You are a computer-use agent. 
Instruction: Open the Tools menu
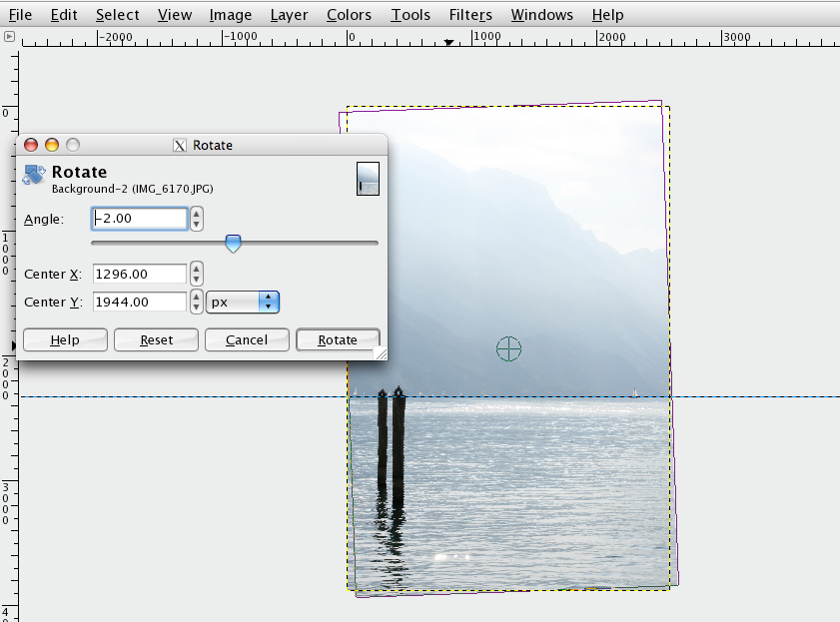point(410,14)
